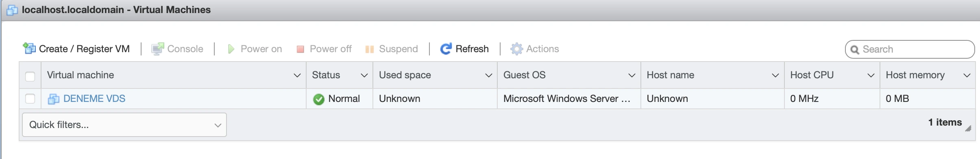Focus the Search input field

coord(910,49)
